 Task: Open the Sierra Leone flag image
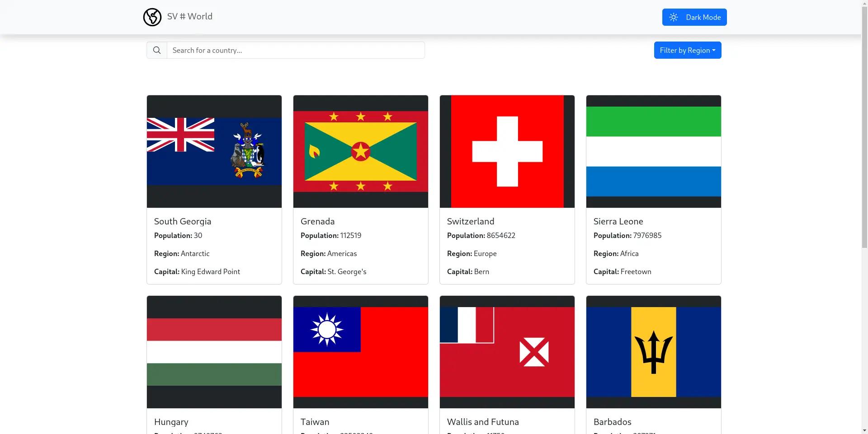[654, 151]
